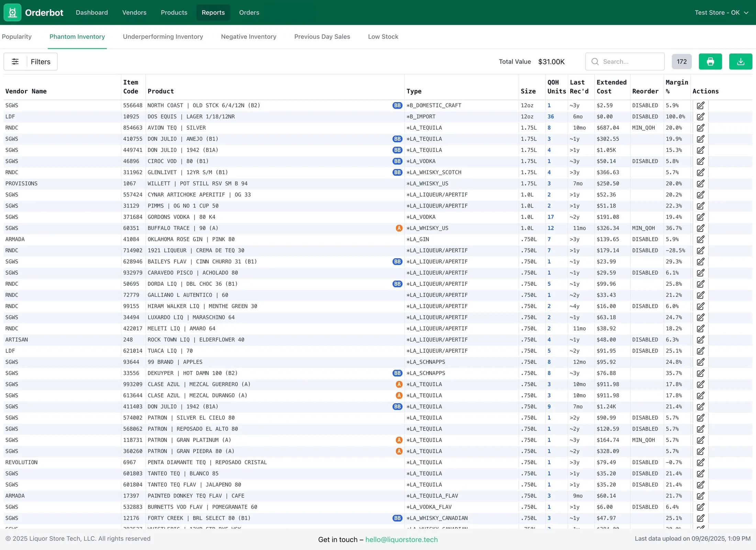Edit the 1921 LIQUEUR CREMA DE TEQ row

point(701,250)
